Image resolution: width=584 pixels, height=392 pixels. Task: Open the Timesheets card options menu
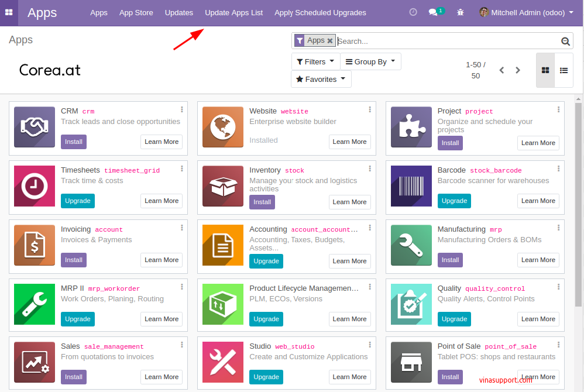[182, 169]
